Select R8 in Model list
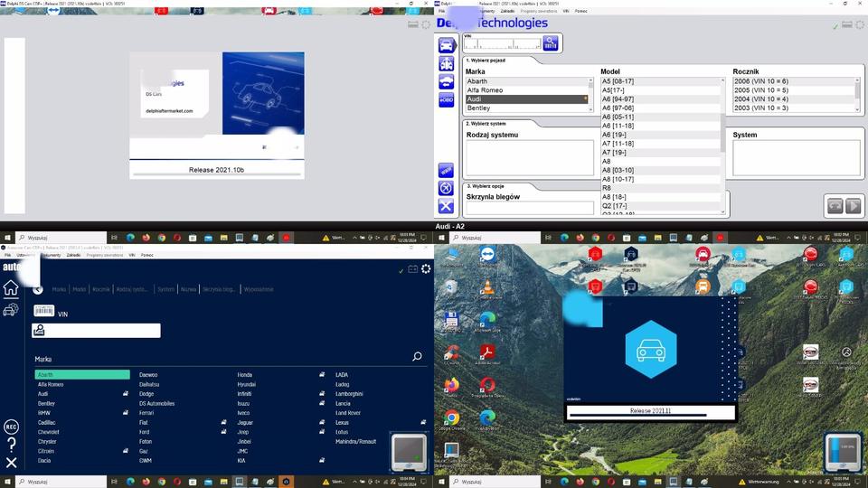Image resolution: width=868 pixels, height=488 pixels. click(660, 188)
